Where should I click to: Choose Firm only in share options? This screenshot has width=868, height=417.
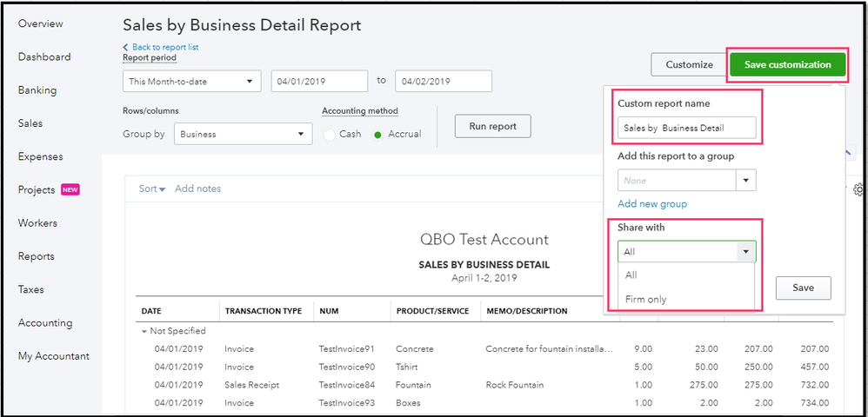click(645, 299)
